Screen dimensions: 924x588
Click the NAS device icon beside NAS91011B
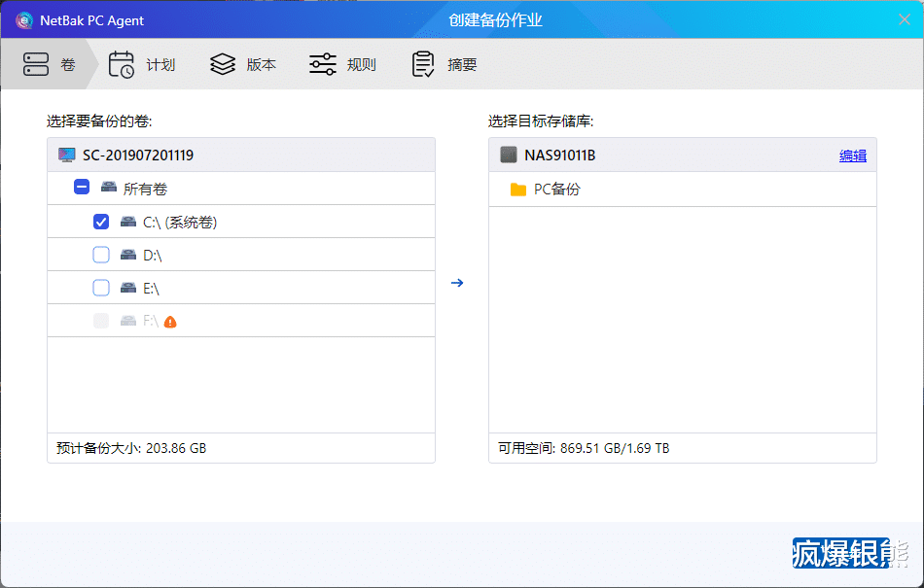[509, 155]
